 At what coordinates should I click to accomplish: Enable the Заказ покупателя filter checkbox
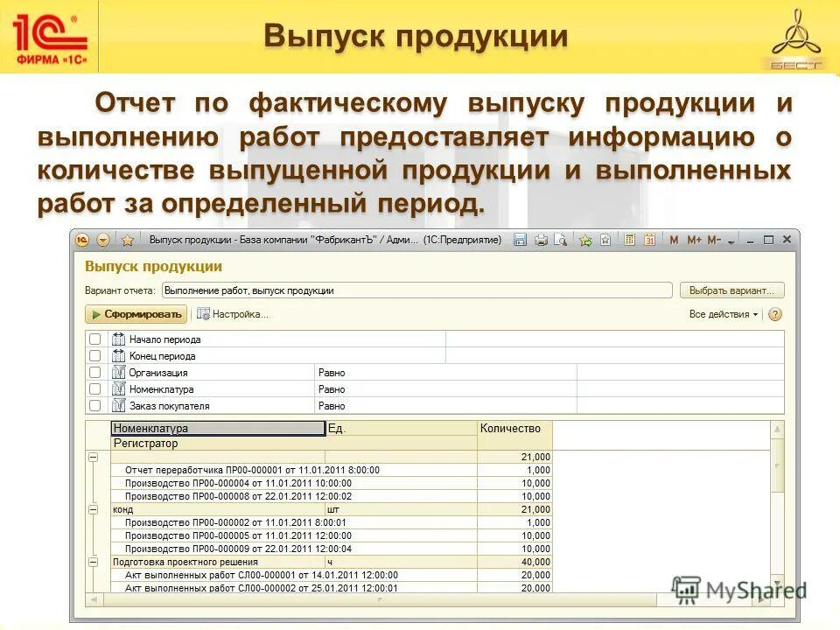click(x=94, y=405)
